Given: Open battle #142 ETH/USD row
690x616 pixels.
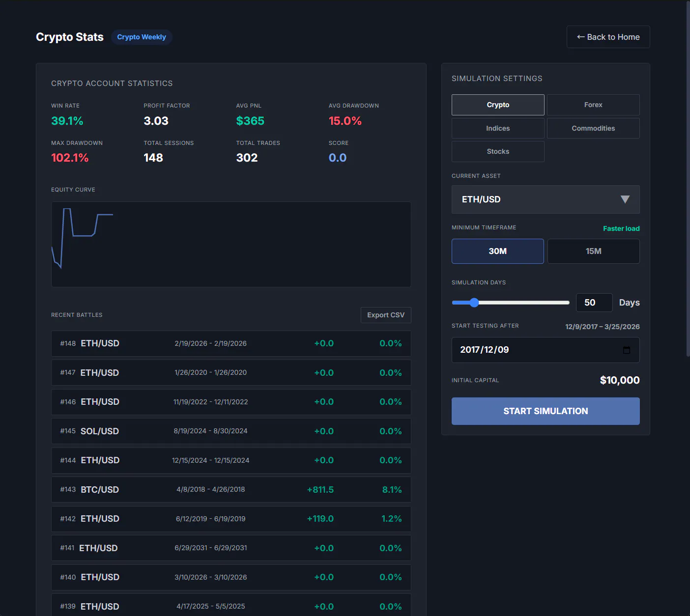Looking at the screenshot, I should click(231, 519).
